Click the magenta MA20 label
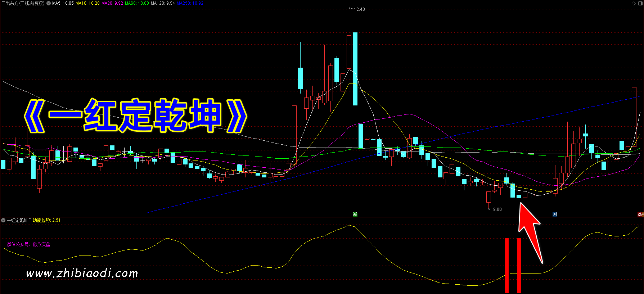 tap(112, 3)
